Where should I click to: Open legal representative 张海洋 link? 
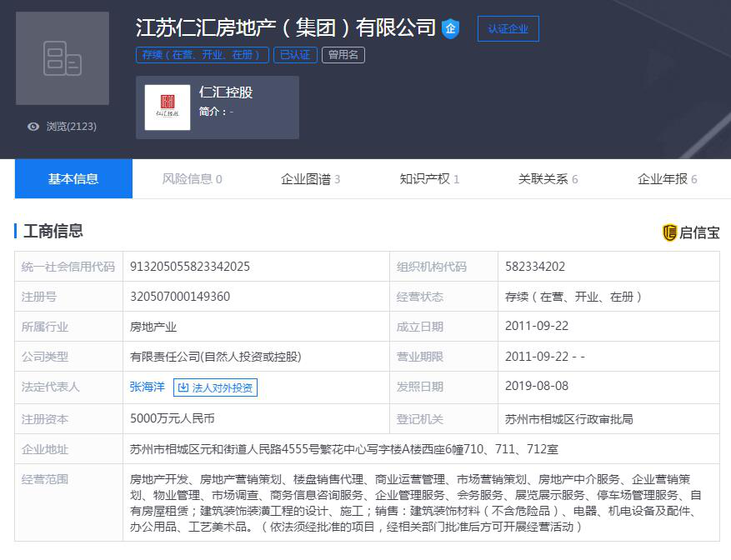148,387
